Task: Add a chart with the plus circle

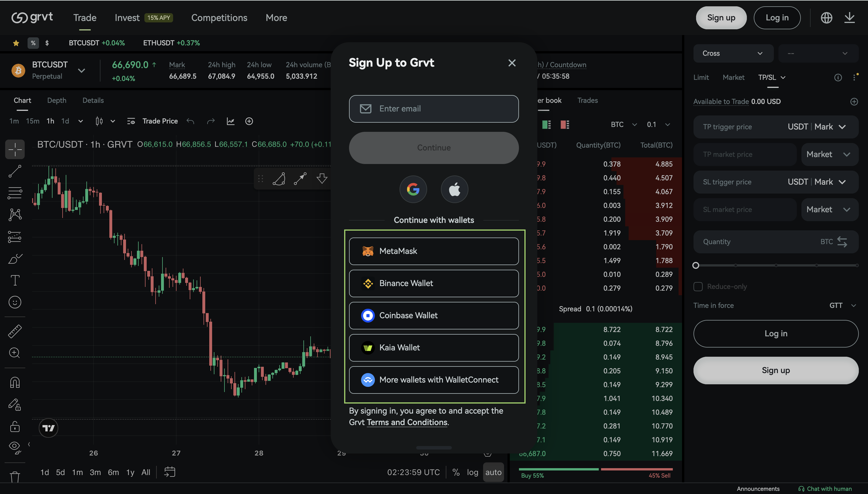Action: pos(249,121)
